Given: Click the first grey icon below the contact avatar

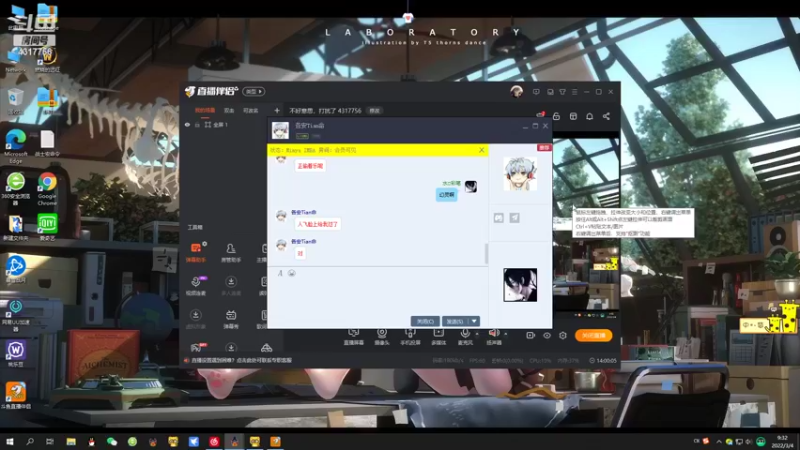Looking at the screenshot, I should pyautogui.click(x=498, y=218).
